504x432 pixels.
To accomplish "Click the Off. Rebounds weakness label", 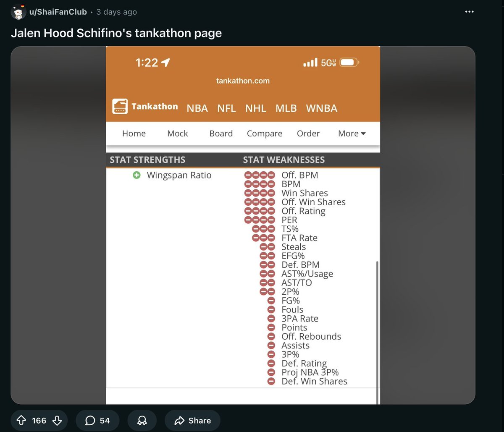I will (311, 336).
